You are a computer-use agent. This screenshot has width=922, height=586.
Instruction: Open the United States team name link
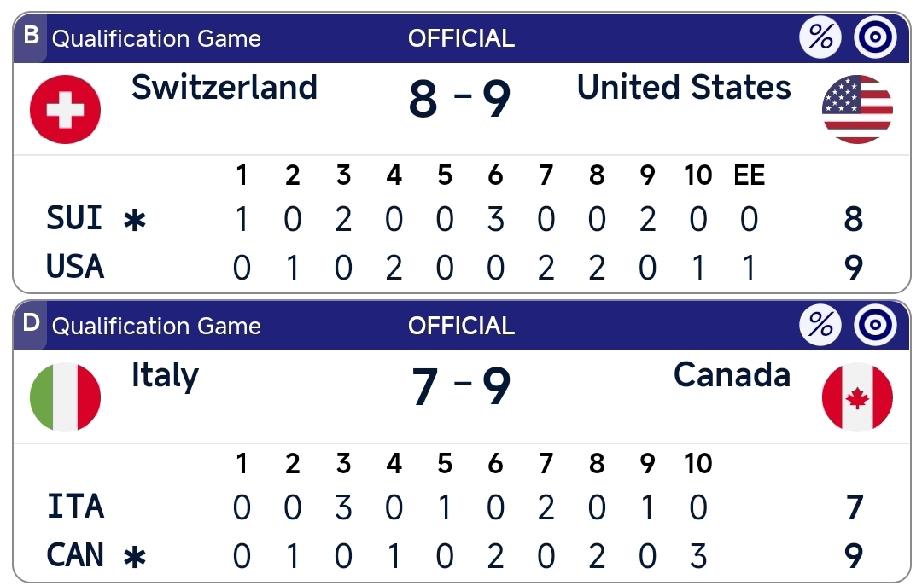tap(684, 88)
